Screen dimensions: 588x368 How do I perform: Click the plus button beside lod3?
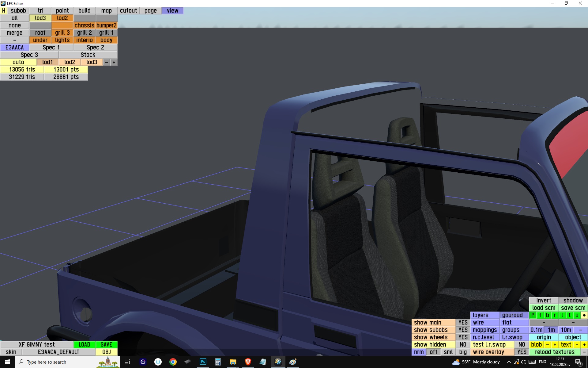click(114, 62)
